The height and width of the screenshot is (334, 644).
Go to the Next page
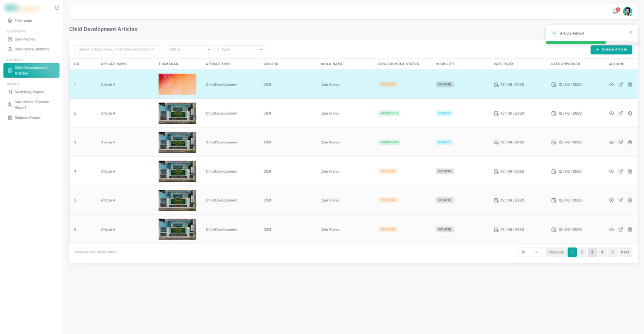(x=625, y=252)
